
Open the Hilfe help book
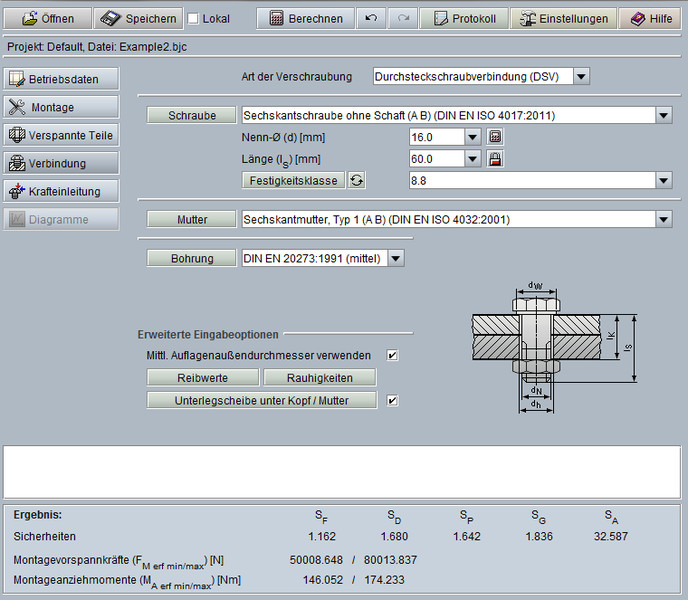coord(651,18)
